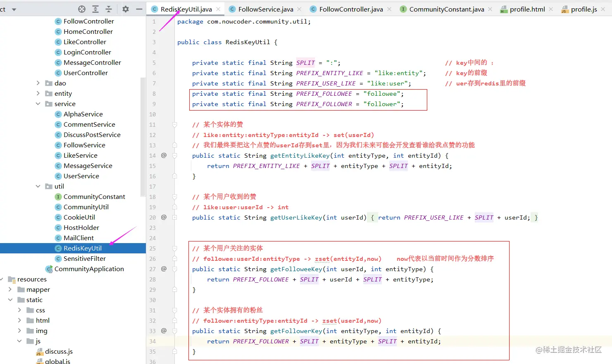612x364 pixels.
Task: Click the gutter @ icon on line 27
Action: [164, 269]
